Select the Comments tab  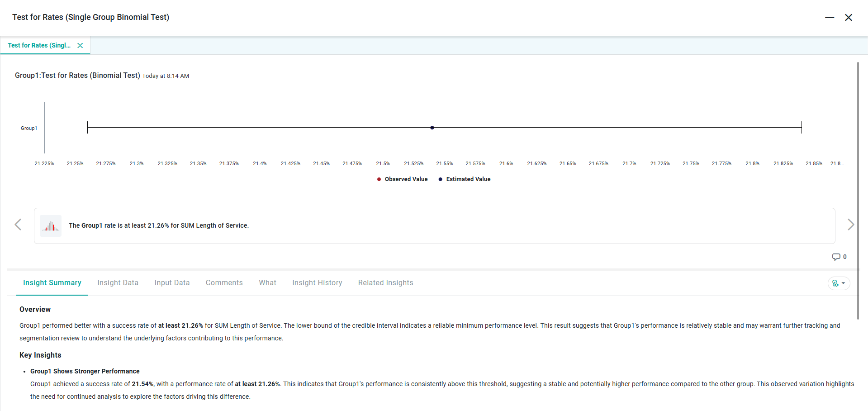coord(224,282)
